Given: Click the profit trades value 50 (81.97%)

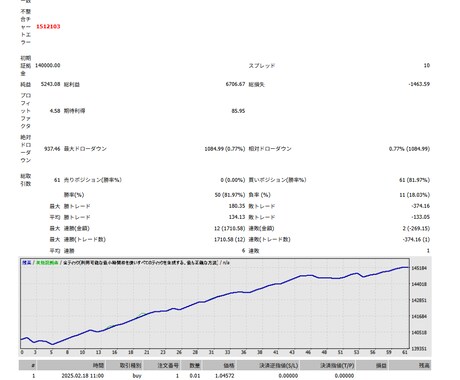Looking at the screenshot, I should (x=230, y=195).
